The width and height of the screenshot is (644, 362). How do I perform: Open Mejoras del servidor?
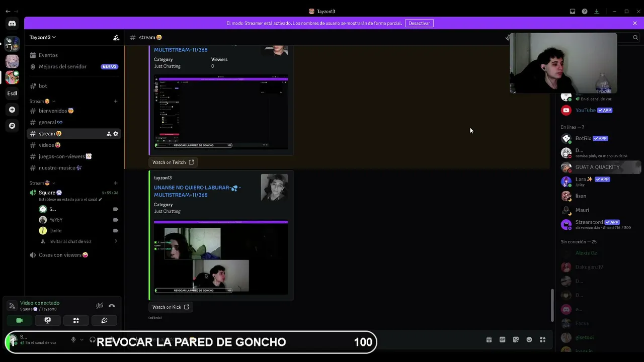point(73,66)
